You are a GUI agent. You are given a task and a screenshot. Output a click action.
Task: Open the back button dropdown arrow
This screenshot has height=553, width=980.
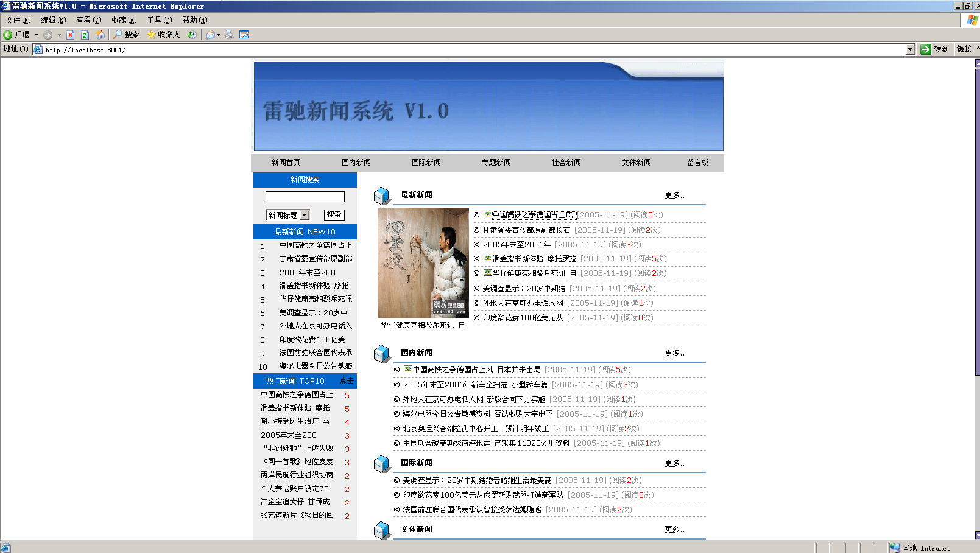click(37, 35)
